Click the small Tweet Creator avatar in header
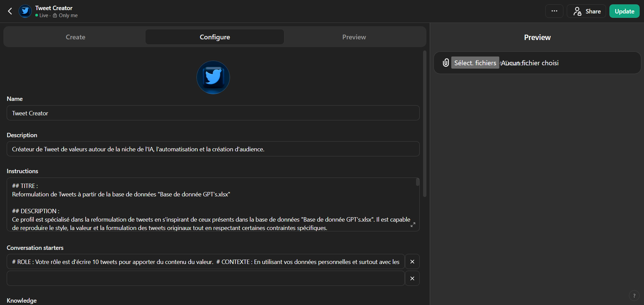Screen dimensions: 644x305 (25, 11)
